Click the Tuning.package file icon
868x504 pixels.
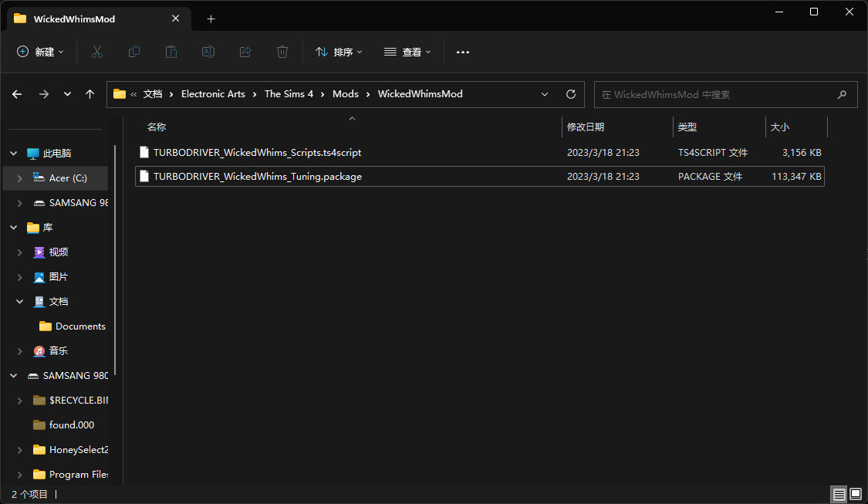[x=144, y=176]
